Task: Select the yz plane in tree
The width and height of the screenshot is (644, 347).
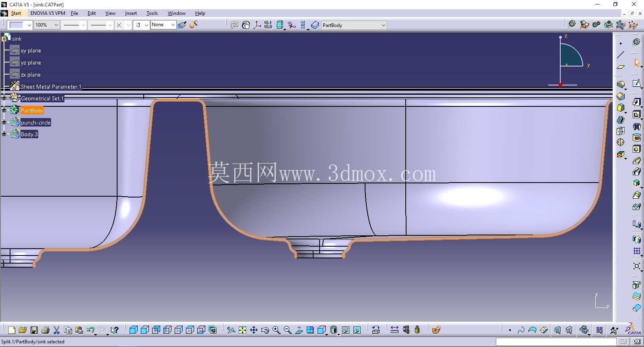Action: (x=31, y=63)
